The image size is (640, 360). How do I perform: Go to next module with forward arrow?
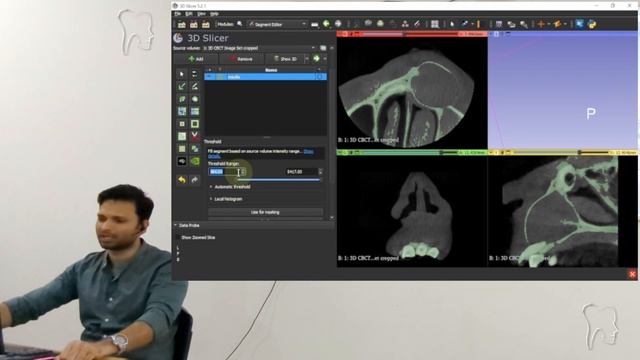[x=338, y=24]
